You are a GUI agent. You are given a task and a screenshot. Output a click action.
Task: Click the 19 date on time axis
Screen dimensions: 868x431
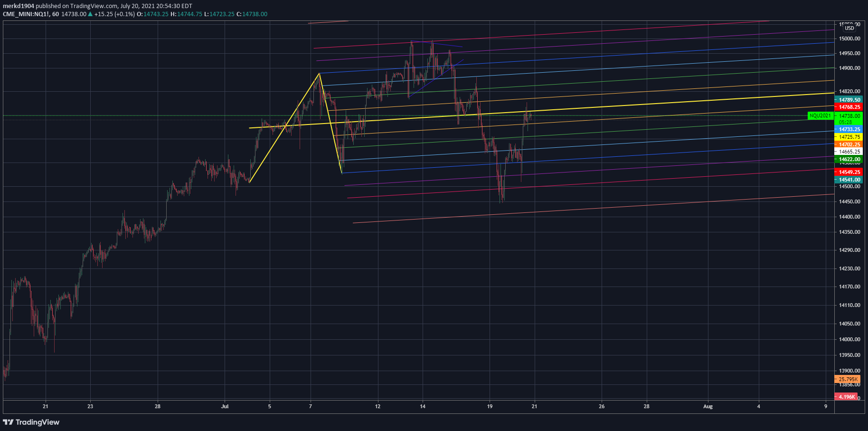point(490,406)
